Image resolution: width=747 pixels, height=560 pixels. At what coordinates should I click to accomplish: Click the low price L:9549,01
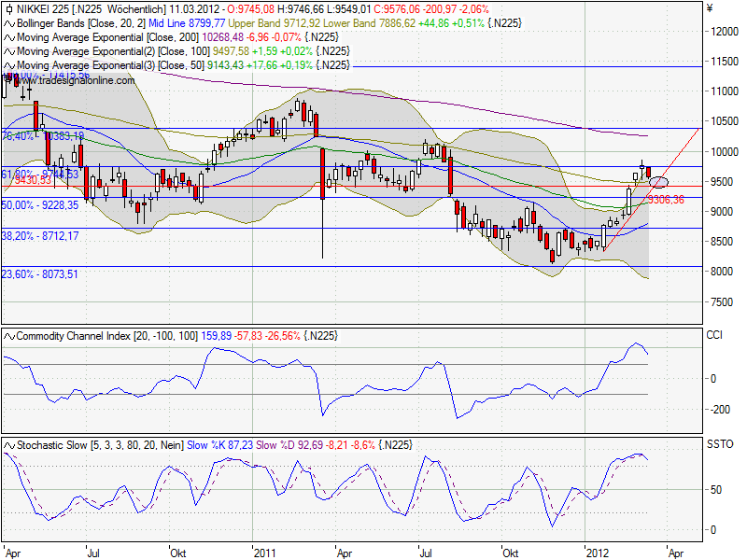tap(349, 9)
